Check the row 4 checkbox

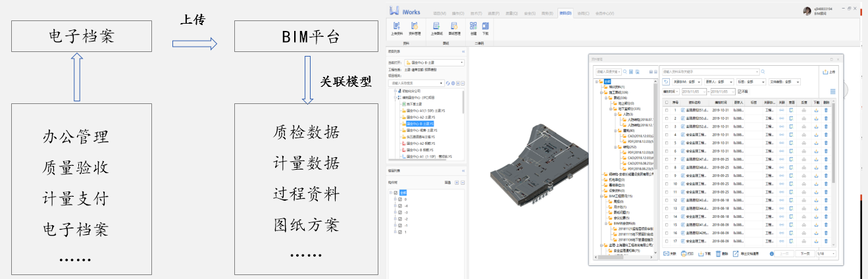point(666,135)
